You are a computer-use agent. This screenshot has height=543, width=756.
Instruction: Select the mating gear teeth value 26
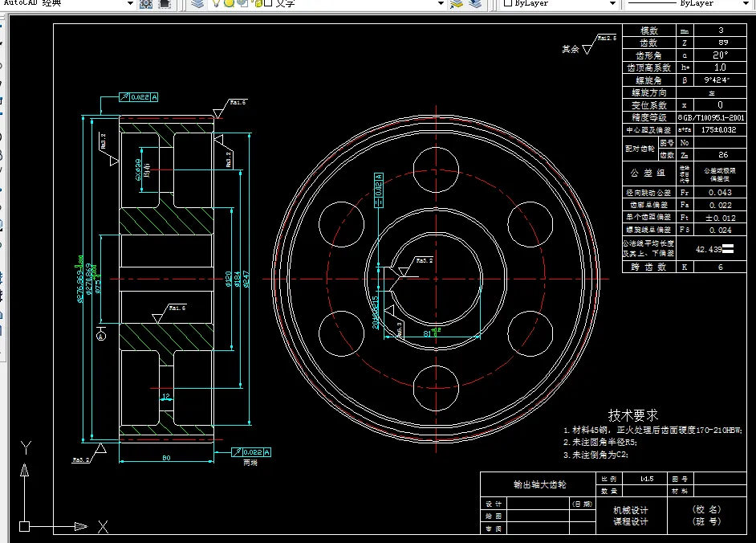[723, 155]
